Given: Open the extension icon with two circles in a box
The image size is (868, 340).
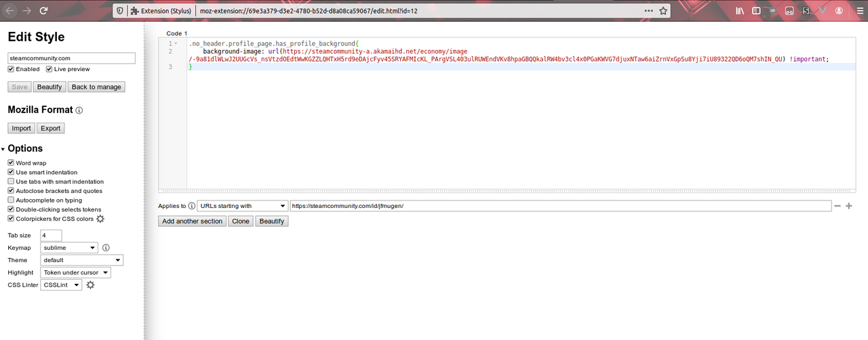Looking at the screenshot, I should (789, 11).
